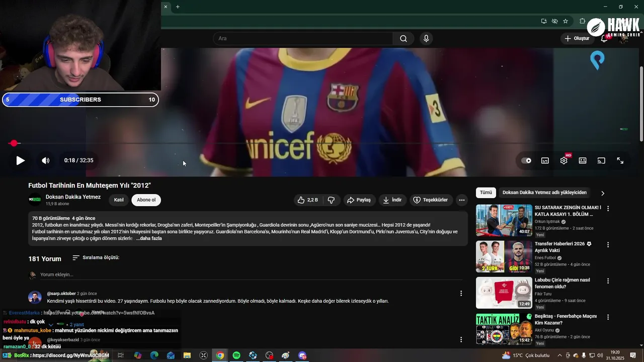Open Spotify from the taskbar
Screen dimensions: 644x362
point(236,355)
